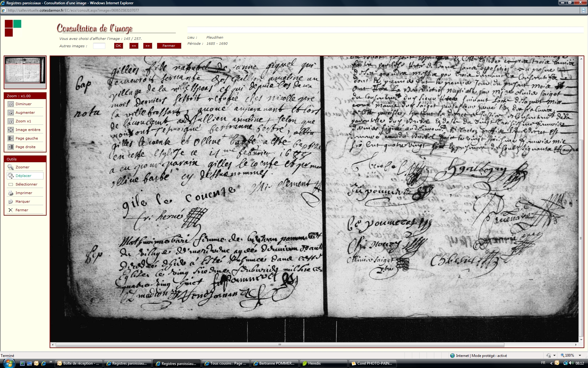Click the Imprimer printer icon
The width and height of the screenshot is (588, 368).
click(11, 193)
